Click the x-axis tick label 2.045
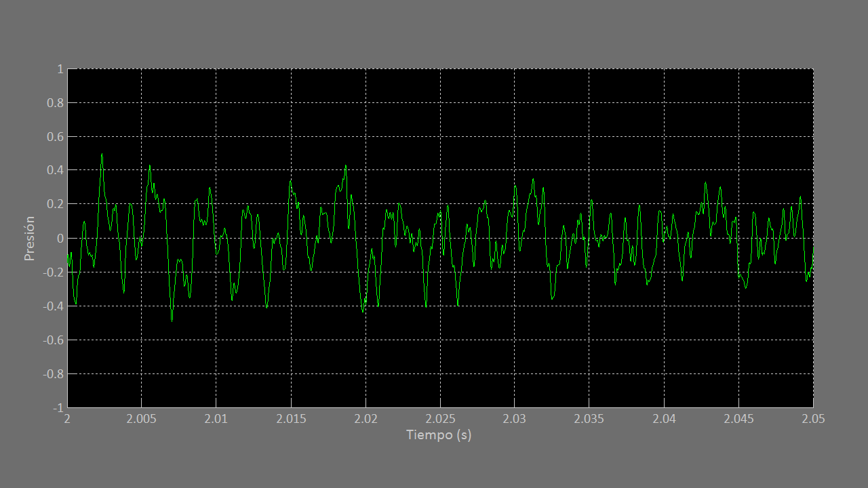The image size is (868, 488). coord(738,419)
